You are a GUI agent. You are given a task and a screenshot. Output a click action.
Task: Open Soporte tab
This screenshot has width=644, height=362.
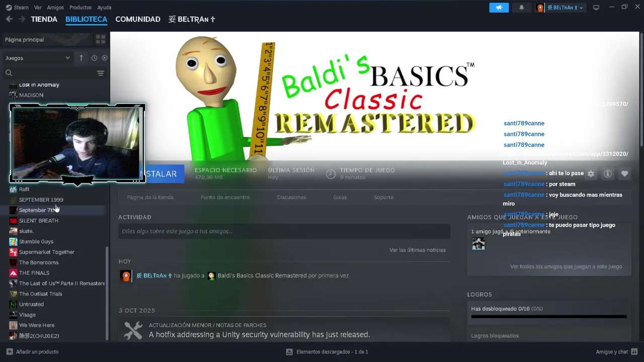point(383,197)
